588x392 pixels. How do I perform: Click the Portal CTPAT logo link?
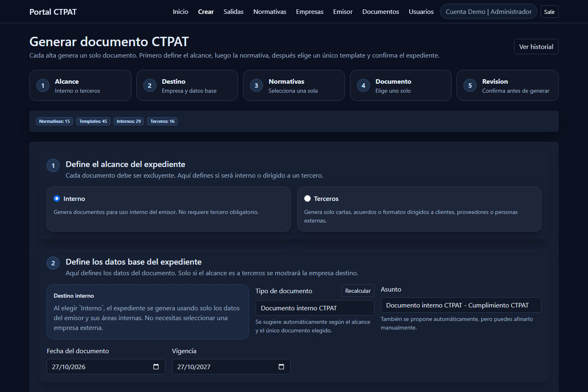click(53, 11)
